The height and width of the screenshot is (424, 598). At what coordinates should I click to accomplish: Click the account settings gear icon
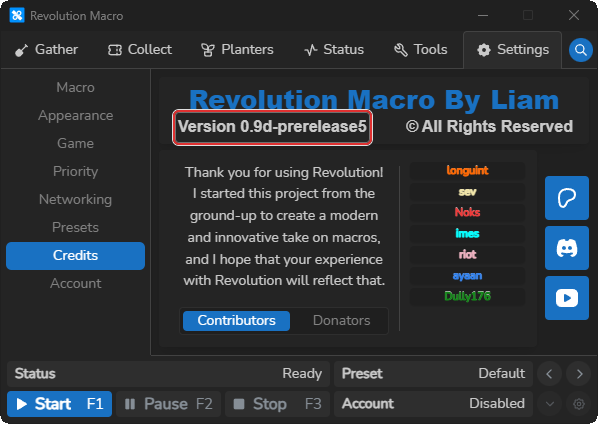pyautogui.click(x=579, y=403)
